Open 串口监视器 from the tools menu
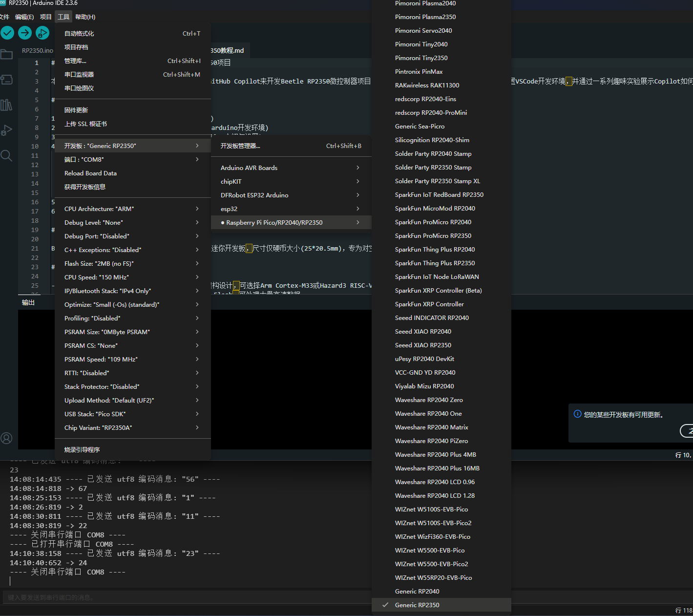Viewport: 693px width, 616px height. 133,74
